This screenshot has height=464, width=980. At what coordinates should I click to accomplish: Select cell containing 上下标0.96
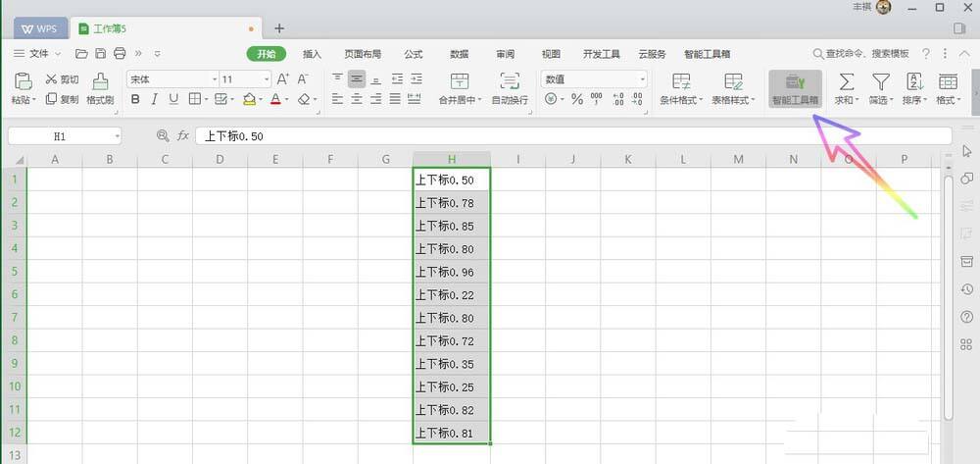click(x=451, y=272)
